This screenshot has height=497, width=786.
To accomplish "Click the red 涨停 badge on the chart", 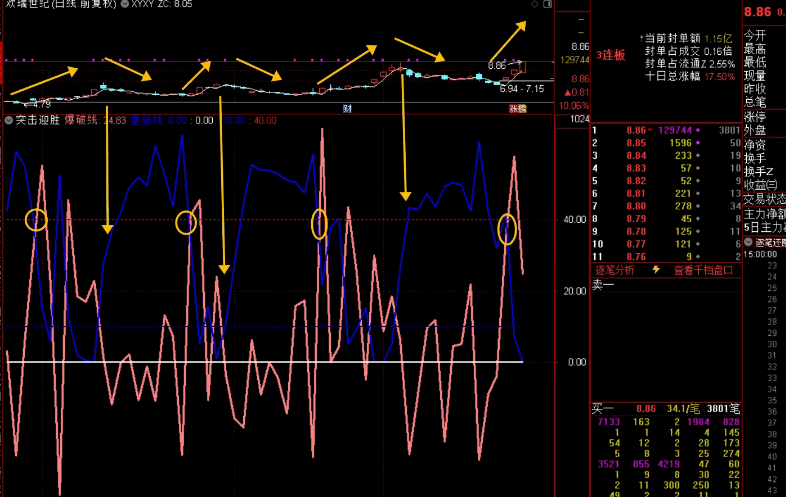I will (516, 107).
